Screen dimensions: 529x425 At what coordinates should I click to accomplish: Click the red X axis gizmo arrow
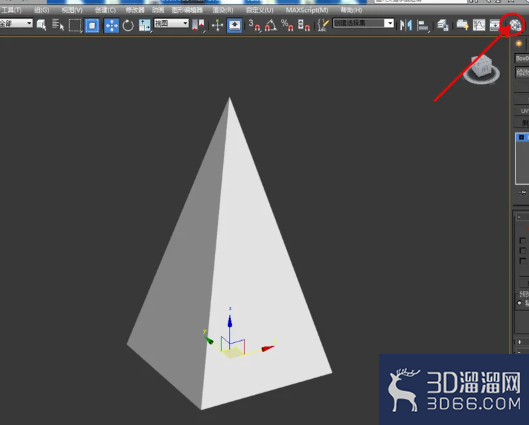(x=268, y=348)
